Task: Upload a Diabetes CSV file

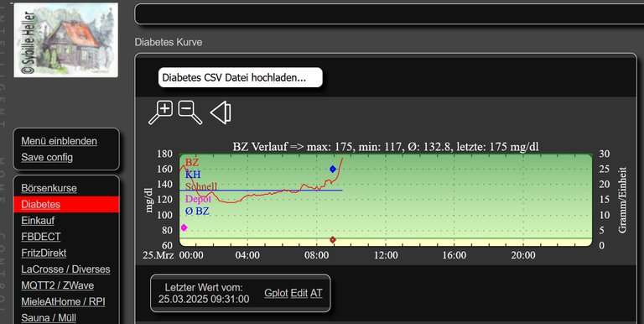Action: click(241, 77)
